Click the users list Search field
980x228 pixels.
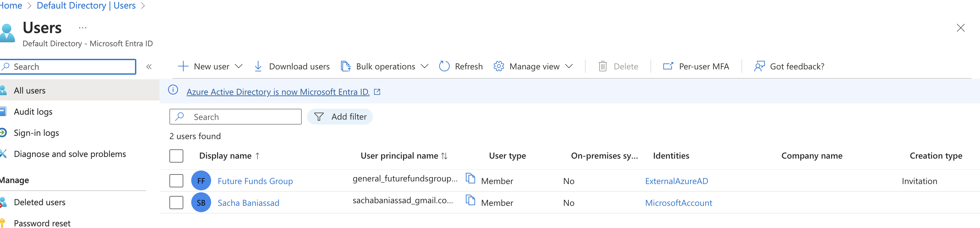236,117
